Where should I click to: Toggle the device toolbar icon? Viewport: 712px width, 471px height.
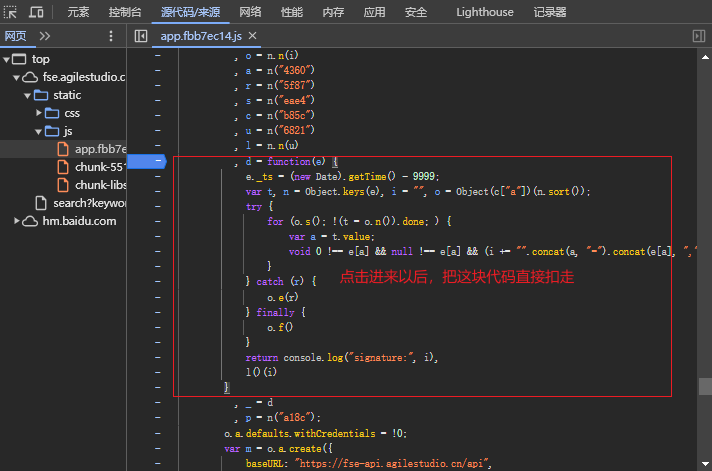36,12
